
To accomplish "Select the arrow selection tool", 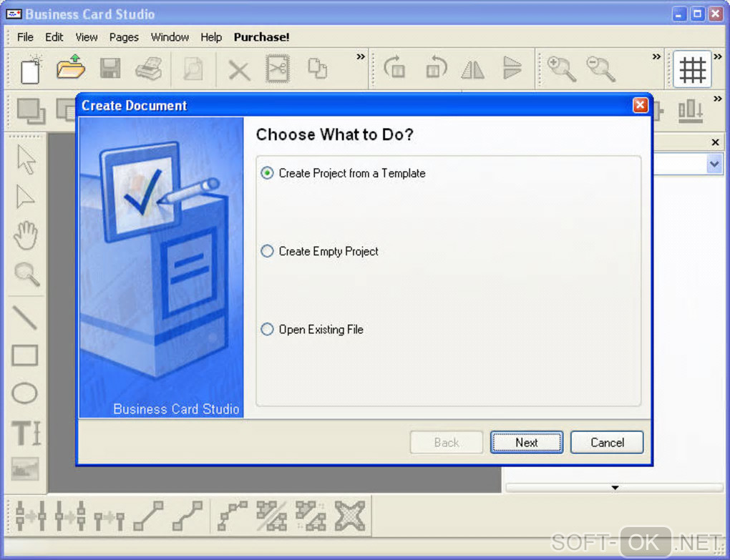I will pos(26,159).
